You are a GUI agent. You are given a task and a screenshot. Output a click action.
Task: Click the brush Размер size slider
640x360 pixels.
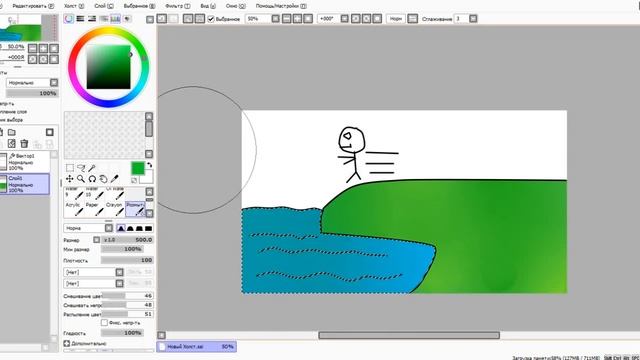tap(127, 240)
